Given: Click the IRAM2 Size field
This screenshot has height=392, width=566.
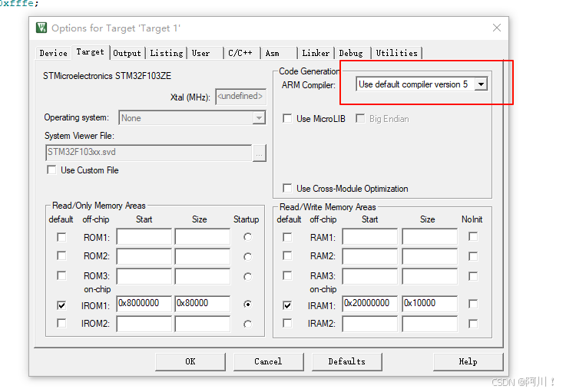Looking at the screenshot, I should pos(430,324).
